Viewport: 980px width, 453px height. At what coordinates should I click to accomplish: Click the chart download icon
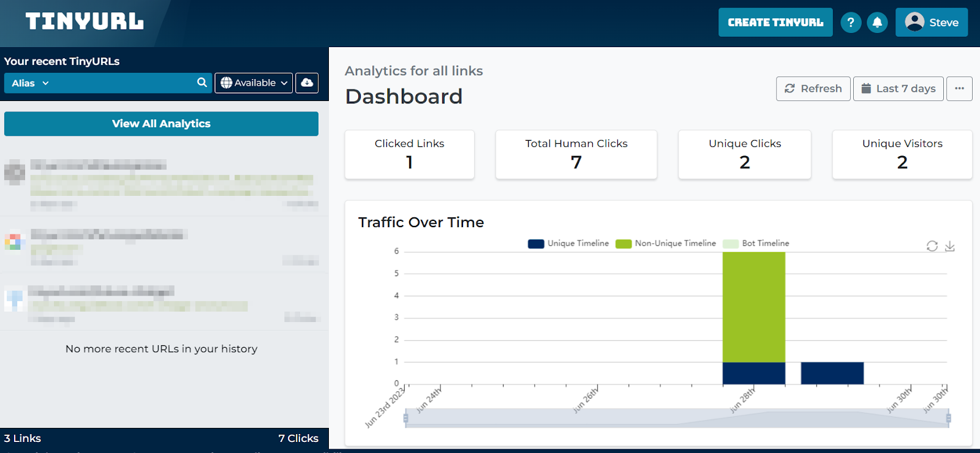(949, 246)
